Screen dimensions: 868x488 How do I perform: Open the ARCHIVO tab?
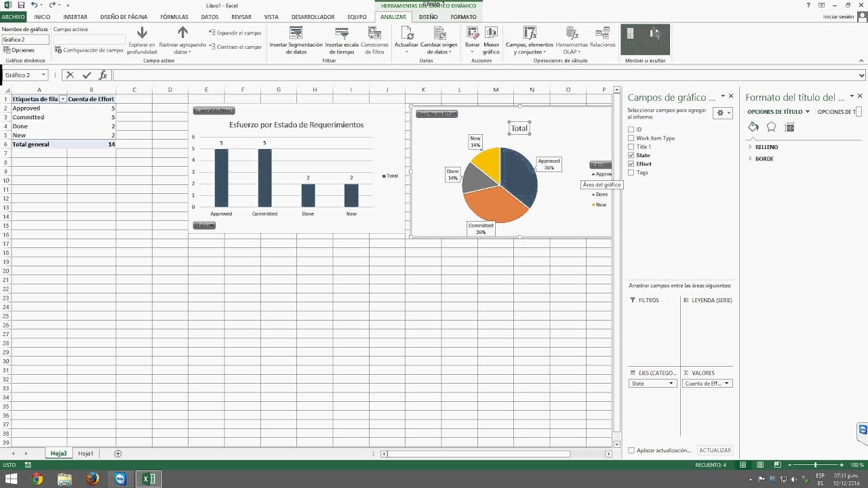coord(14,17)
